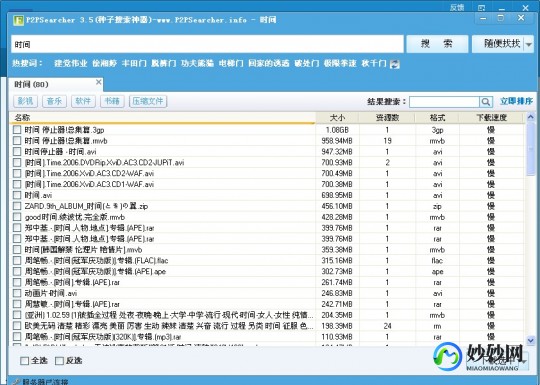
Task: Click the zip format cell
Action: [437, 206]
